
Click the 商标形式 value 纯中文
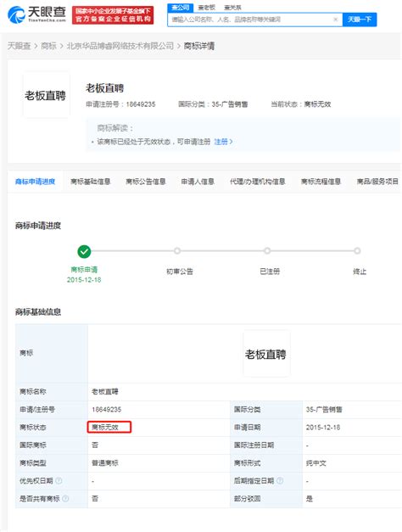tap(315, 462)
